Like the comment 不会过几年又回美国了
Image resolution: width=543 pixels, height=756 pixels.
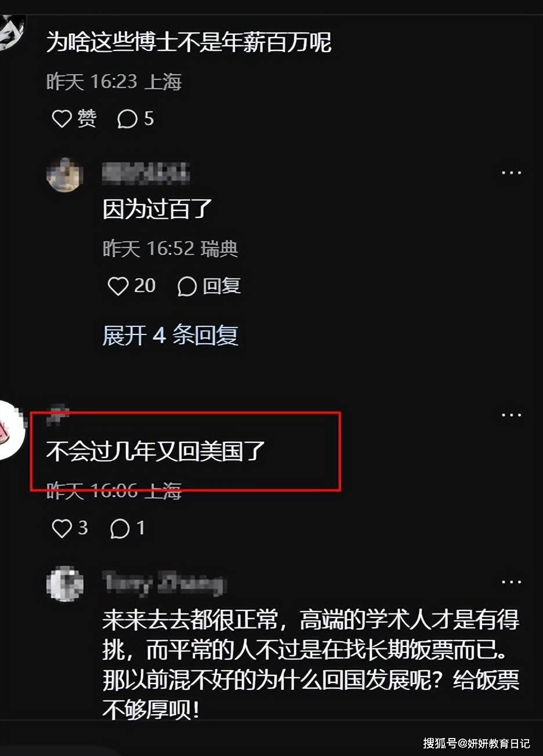70,528
